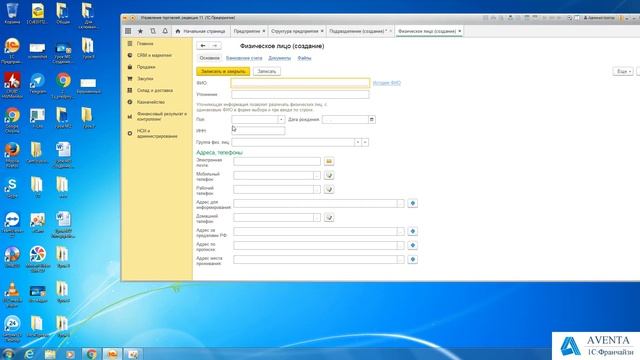Open Главное section in sidebar

pos(145,43)
